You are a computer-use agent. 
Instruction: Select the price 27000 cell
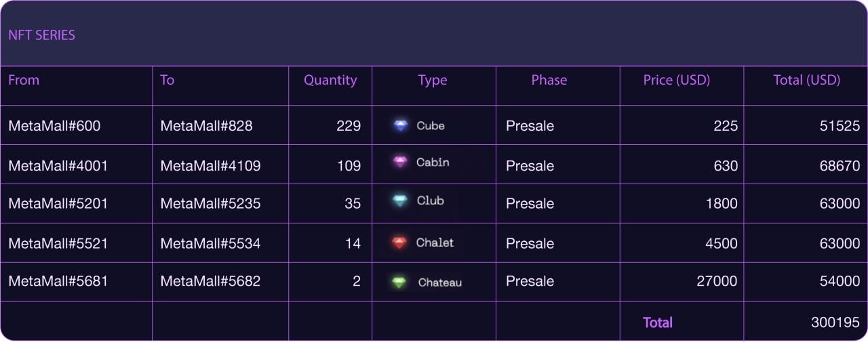click(717, 281)
